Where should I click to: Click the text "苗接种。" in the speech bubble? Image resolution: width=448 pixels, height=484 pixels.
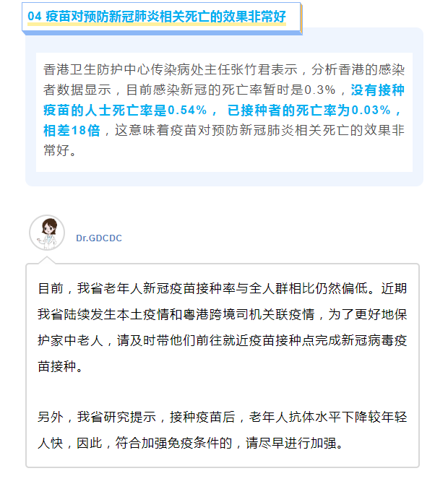click(x=60, y=366)
